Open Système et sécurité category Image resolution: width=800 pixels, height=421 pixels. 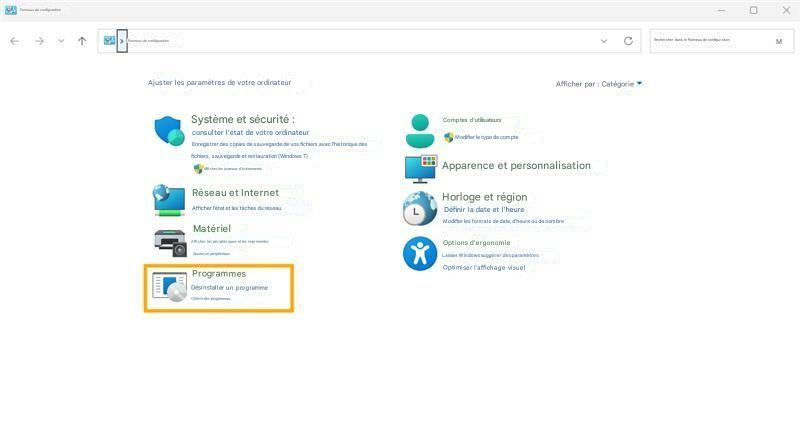click(243, 119)
